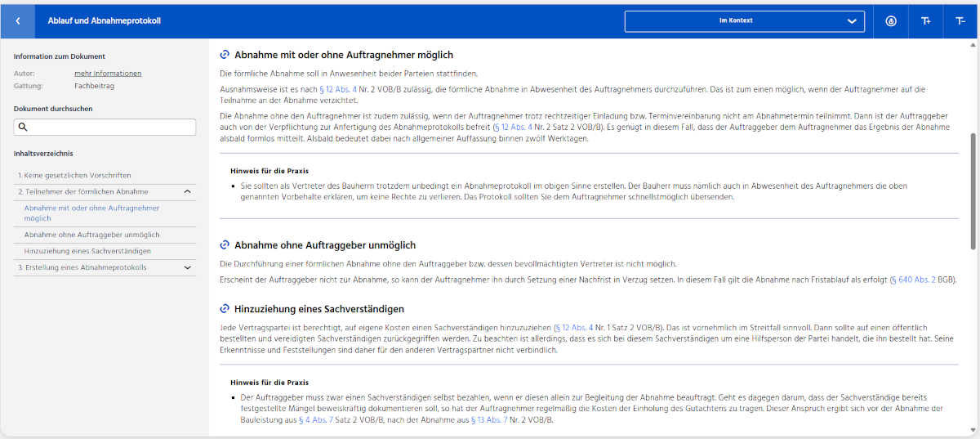Click the link icon beside 'Abnahme ohne Auftraggeber unmöglich' heading

(225, 244)
